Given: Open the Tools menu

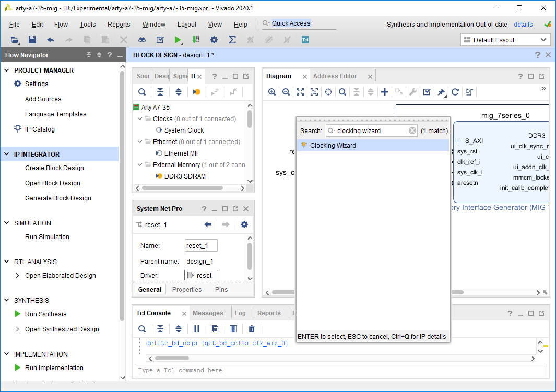Looking at the screenshot, I should pyautogui.click(x=88, y=25).
